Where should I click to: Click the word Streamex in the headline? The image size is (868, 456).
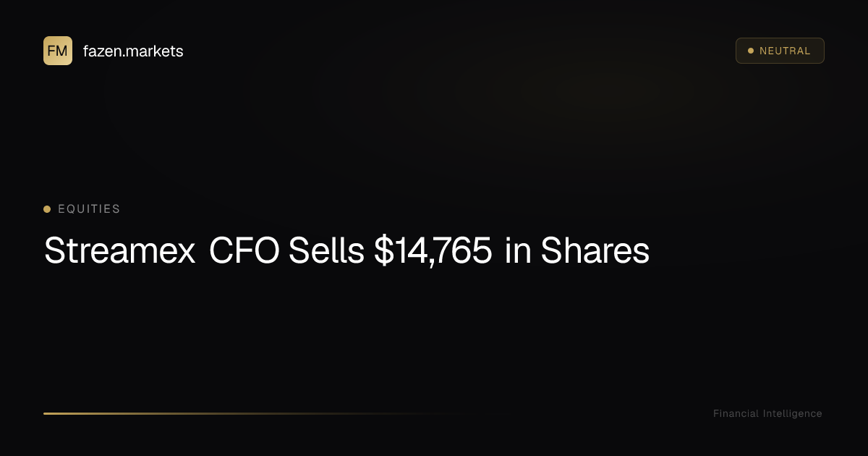[120, 251]
